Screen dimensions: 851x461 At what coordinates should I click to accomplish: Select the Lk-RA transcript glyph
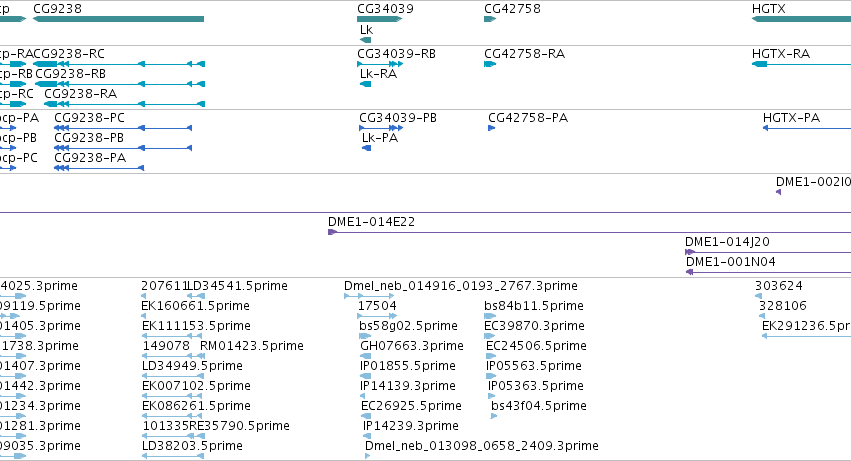pos(365,84)
